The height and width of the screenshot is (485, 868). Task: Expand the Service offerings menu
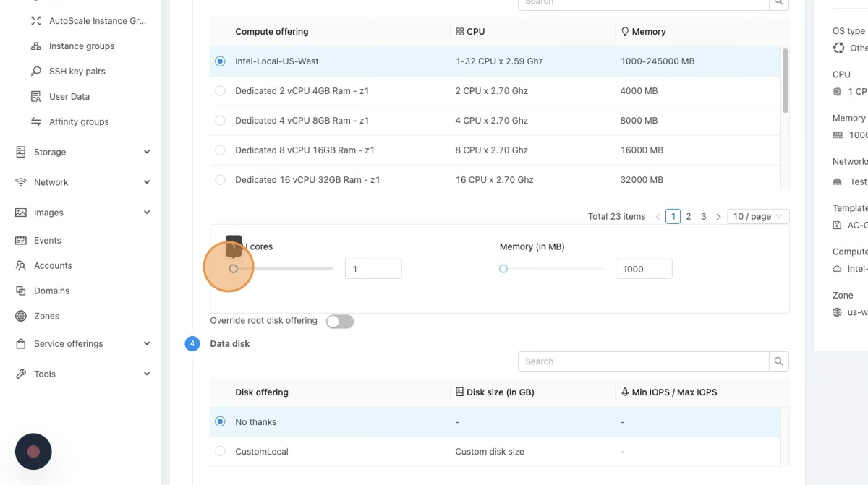pyautogui.click(x=81, y=344)
